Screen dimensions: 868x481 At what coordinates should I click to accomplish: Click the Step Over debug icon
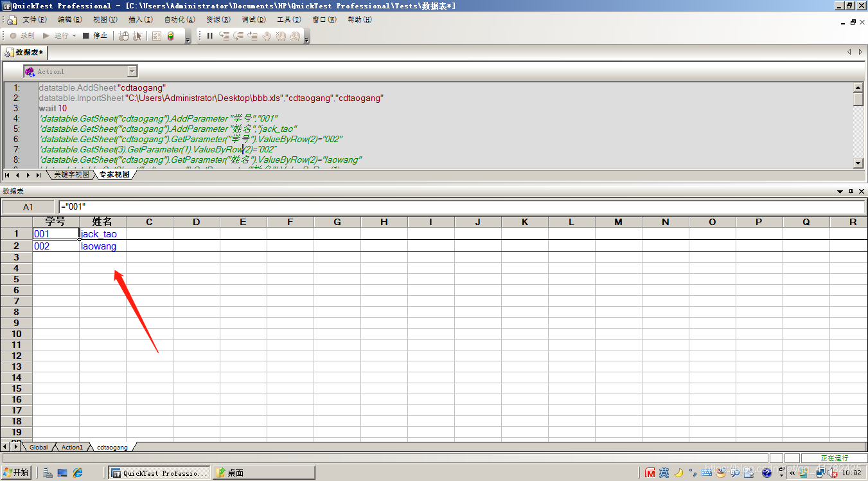click(x=238, y=36)
